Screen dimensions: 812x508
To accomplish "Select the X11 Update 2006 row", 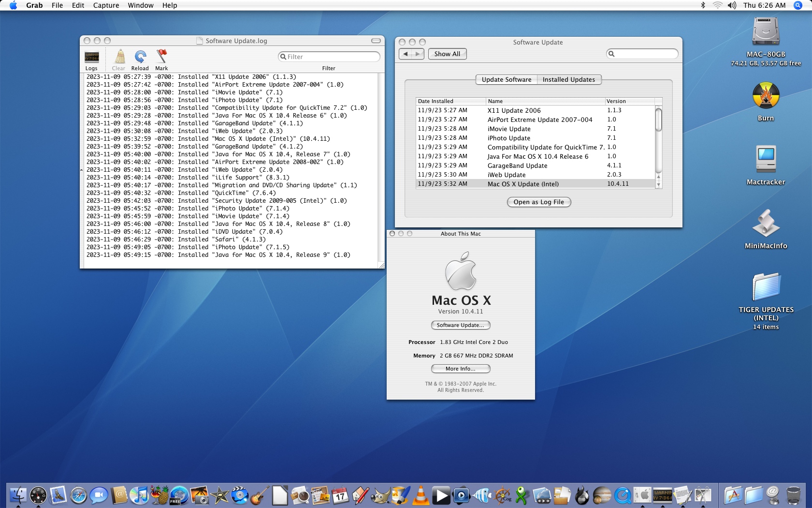I will [536, 110].
